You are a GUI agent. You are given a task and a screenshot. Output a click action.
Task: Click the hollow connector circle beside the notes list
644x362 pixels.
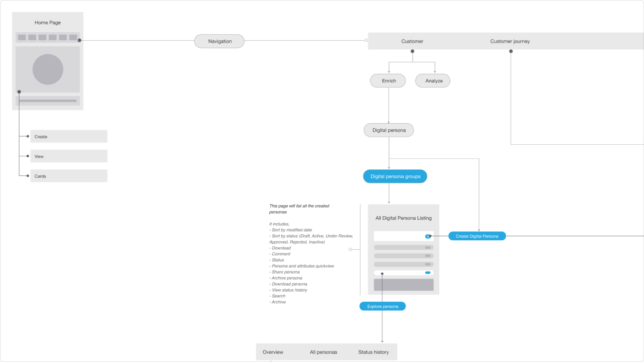tap(350, 249)
